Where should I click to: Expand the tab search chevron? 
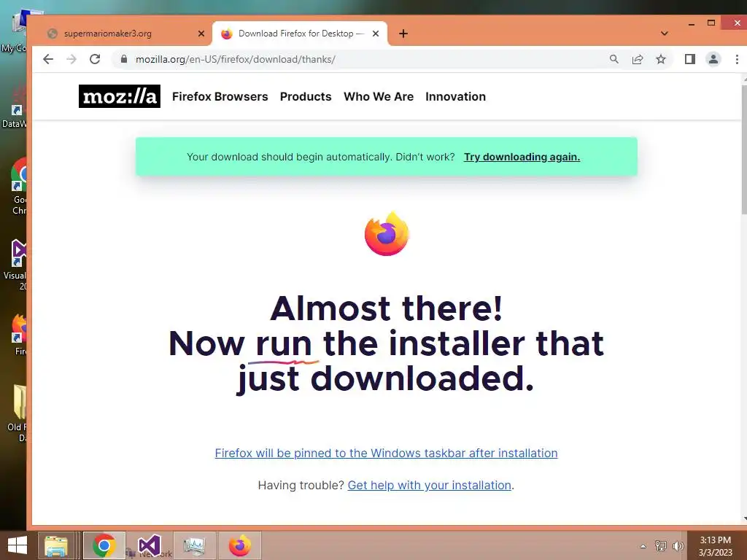click(665, 34)
